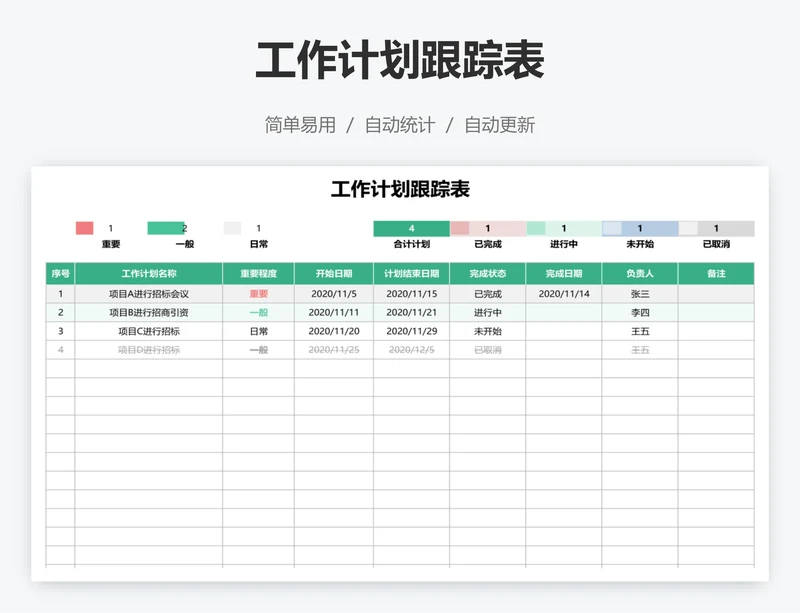800x613 pixels.
Task: Select struck-through date 2020/11/25
Action: point(334,350)
